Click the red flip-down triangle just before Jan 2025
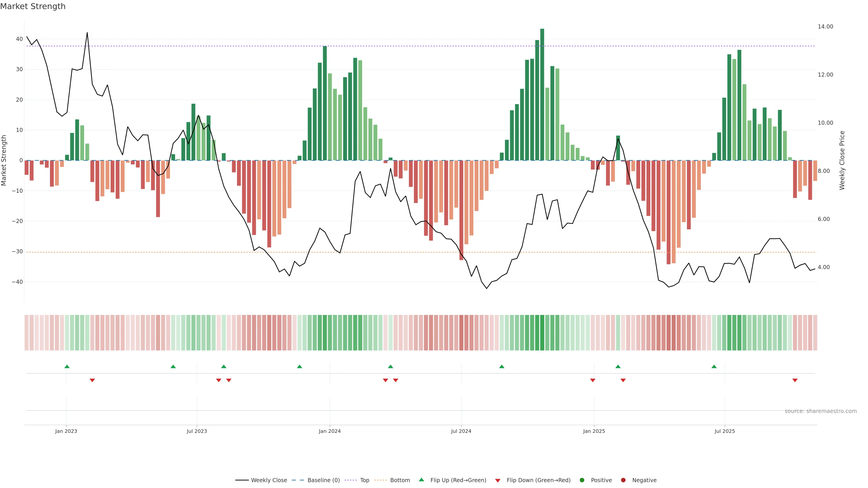This screenshot has width=868, height=488. [593, 380]
